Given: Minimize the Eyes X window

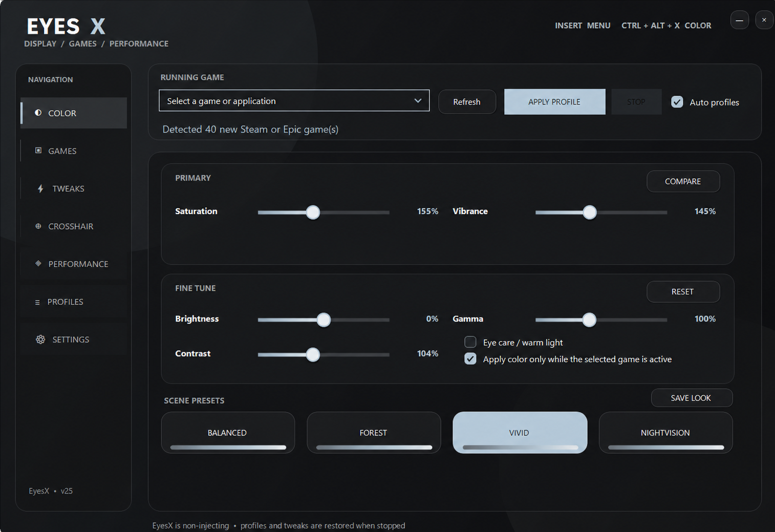Looking at the screenshot, I should 739,20.
